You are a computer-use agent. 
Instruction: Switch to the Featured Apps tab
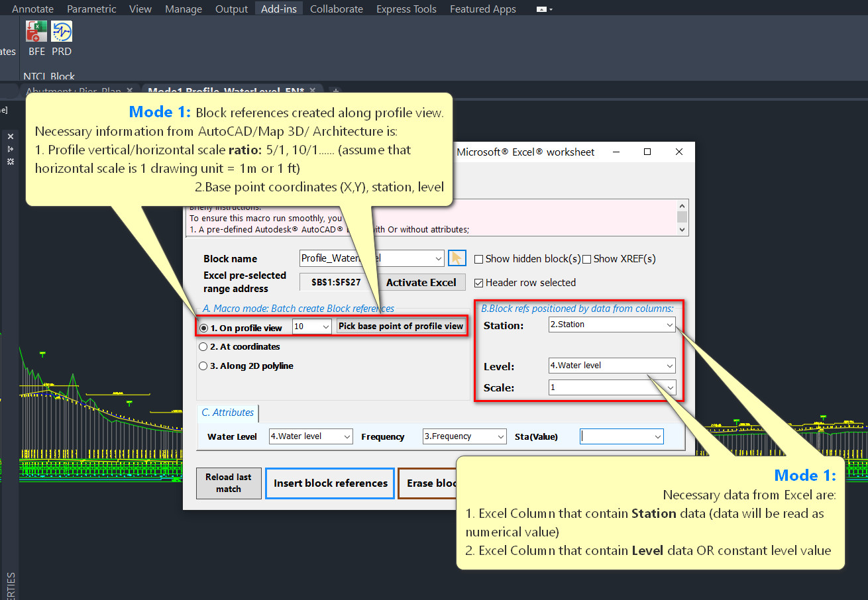point(483,9)
